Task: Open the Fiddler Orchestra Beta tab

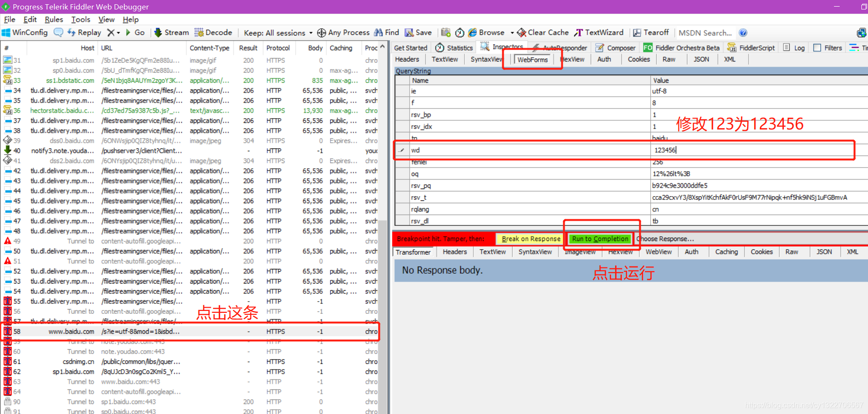Action: pos(681,48)
